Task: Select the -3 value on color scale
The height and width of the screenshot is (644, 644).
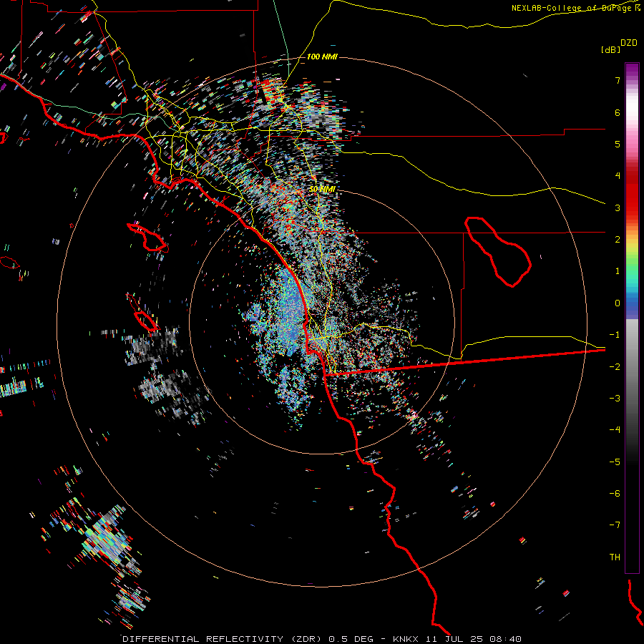Action: (615, 399)
